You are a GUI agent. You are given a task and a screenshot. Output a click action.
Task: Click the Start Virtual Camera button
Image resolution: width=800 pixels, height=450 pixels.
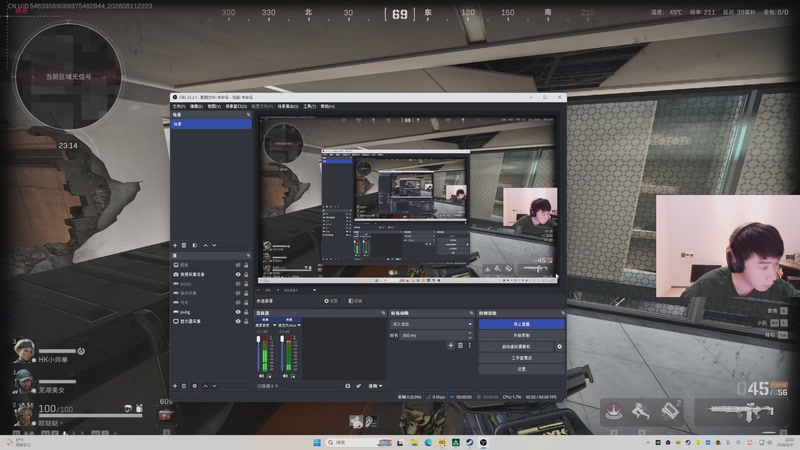[516, 346]
